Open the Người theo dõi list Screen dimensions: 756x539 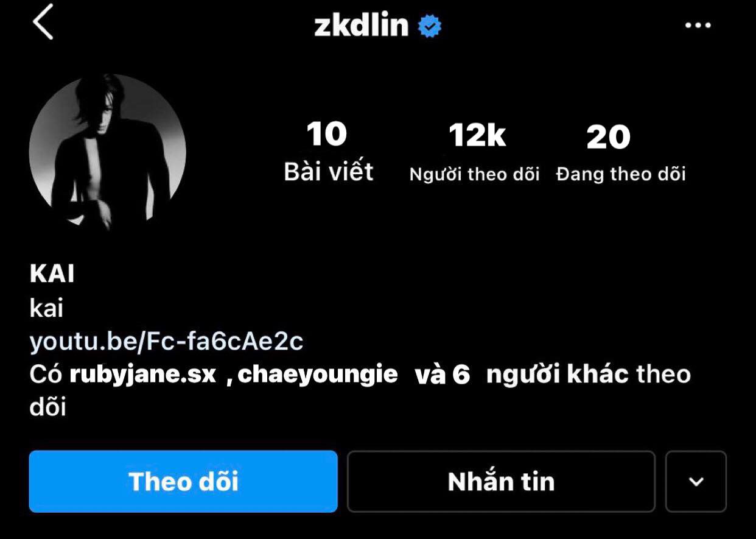475,175
